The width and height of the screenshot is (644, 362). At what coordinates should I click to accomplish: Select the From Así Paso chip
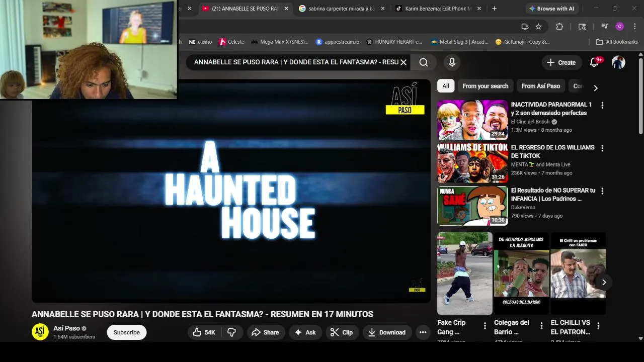541,86
